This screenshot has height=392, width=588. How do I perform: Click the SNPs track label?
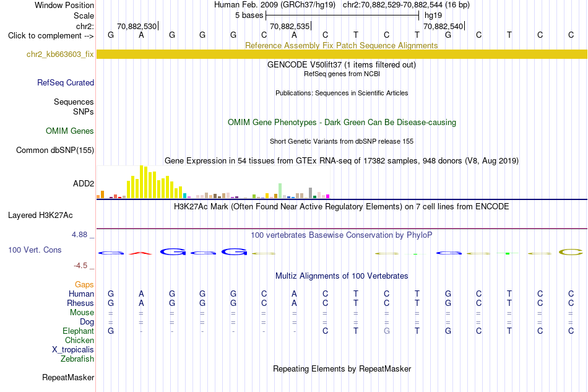tap(84, 111)
